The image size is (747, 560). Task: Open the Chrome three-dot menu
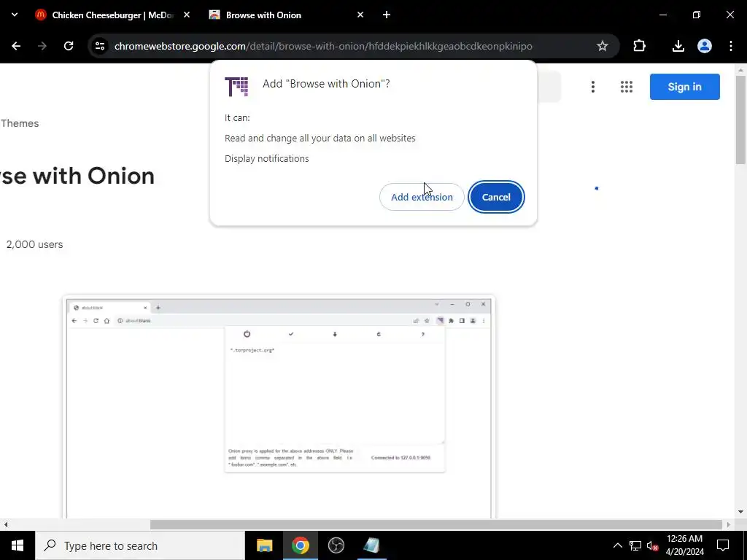pos(731,46)
